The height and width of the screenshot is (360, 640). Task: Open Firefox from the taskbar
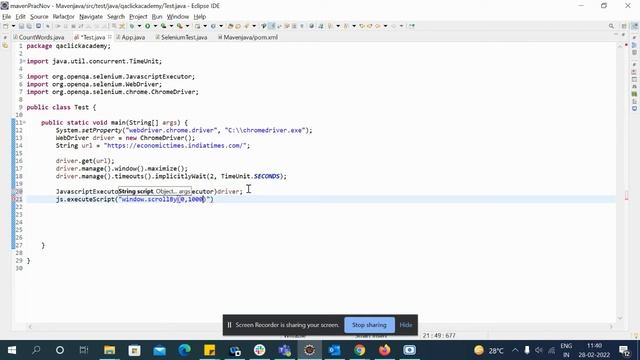pyautogui.click(x=384, y=350)
